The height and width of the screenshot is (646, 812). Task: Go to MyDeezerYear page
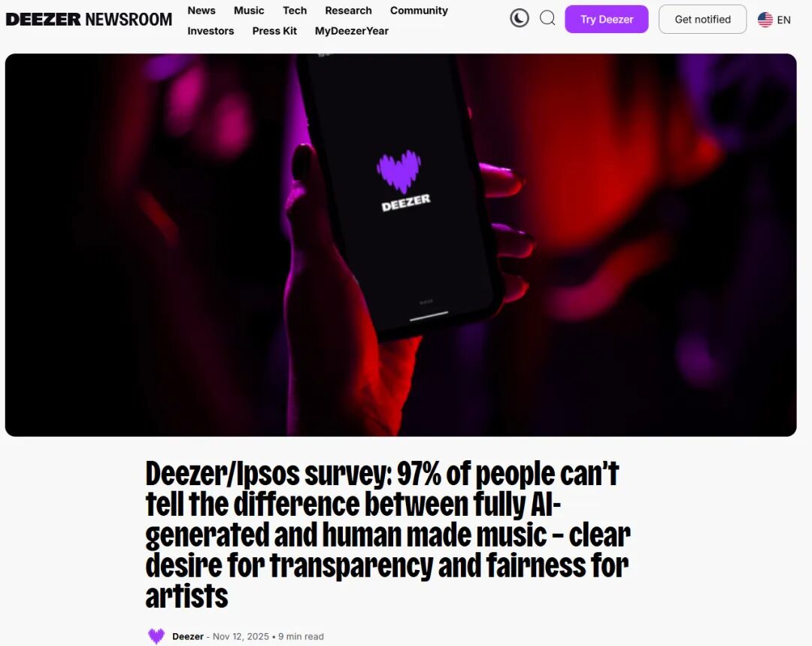[x=352, y=31]
